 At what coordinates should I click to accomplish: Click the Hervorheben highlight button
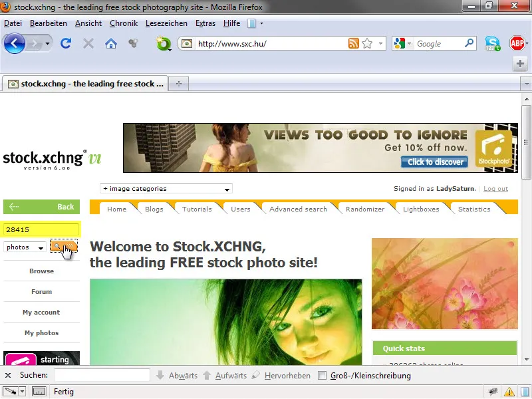click(281, 376)
